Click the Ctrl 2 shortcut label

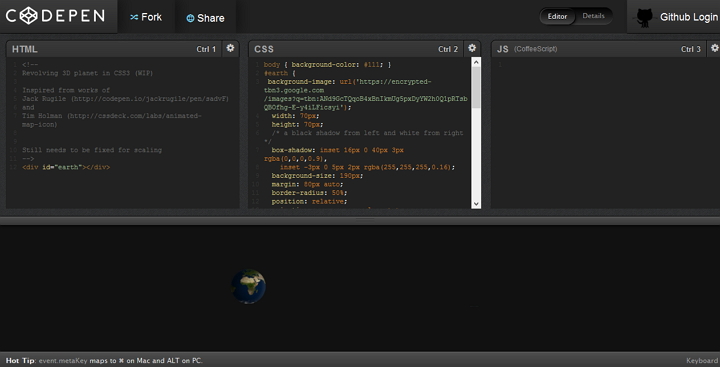pyautogui.click(x=448, y=49)
